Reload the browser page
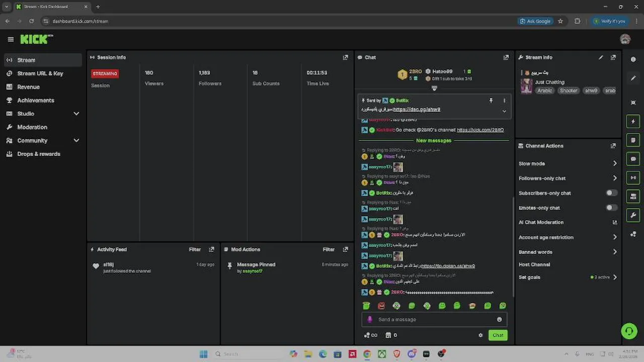This screenshot has height=362, width=644. (31, 21)
